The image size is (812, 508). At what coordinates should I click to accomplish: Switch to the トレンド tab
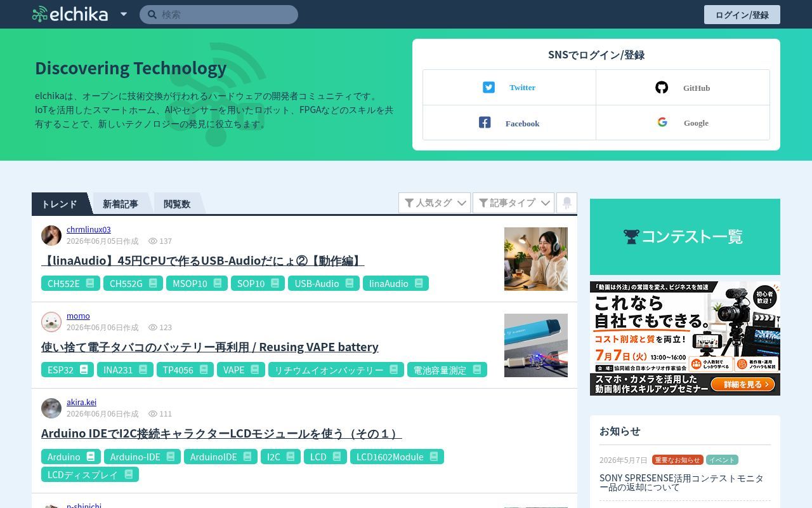tap(59, 204)
